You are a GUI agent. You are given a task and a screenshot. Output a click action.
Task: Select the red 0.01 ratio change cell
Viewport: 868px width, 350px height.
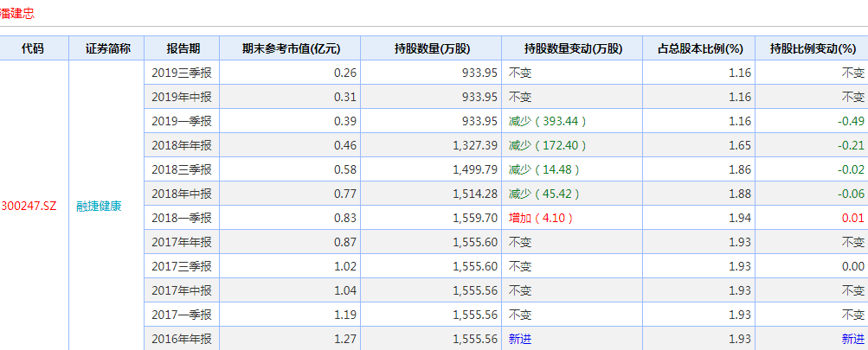pyautogui.click(x=812, y=218)
